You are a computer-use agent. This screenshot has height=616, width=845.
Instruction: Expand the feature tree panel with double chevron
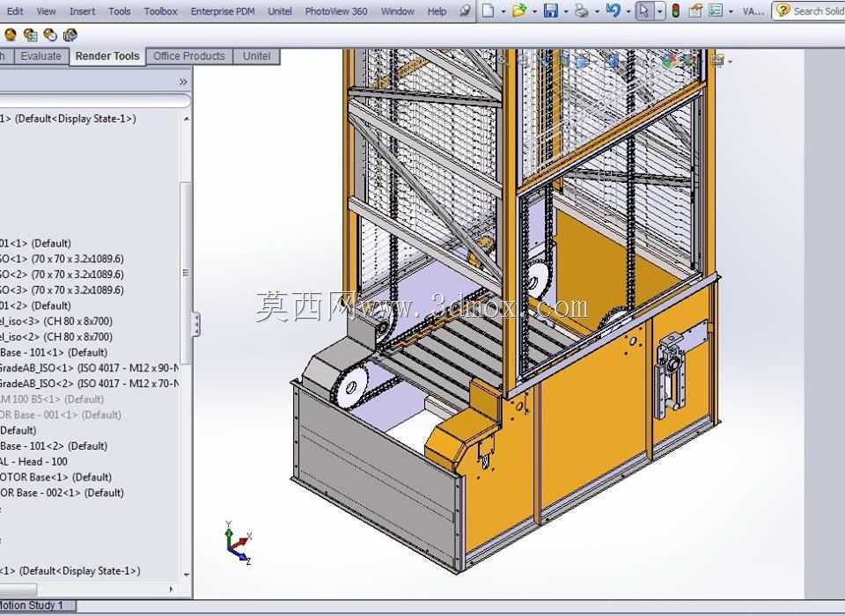(183, 82)
